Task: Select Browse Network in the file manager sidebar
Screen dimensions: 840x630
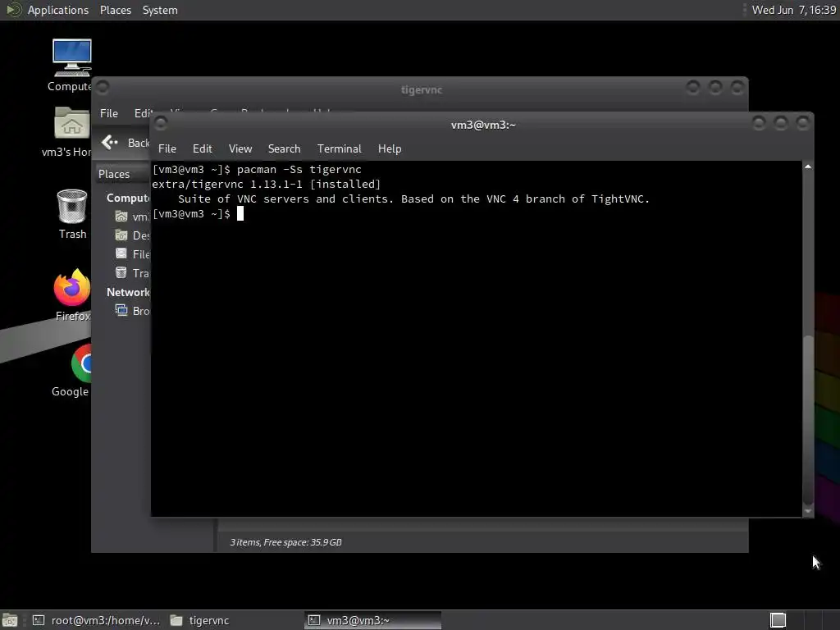Action: [x=132, y=311]
